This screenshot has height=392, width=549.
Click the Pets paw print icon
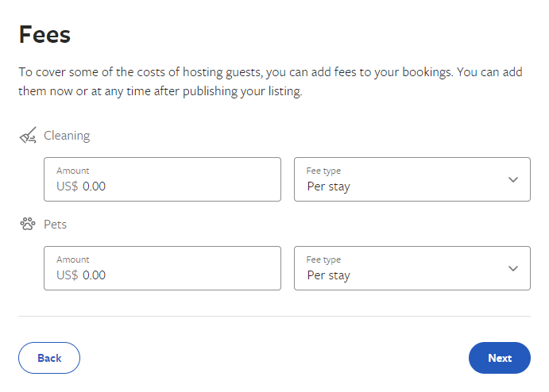pos(28,224)
